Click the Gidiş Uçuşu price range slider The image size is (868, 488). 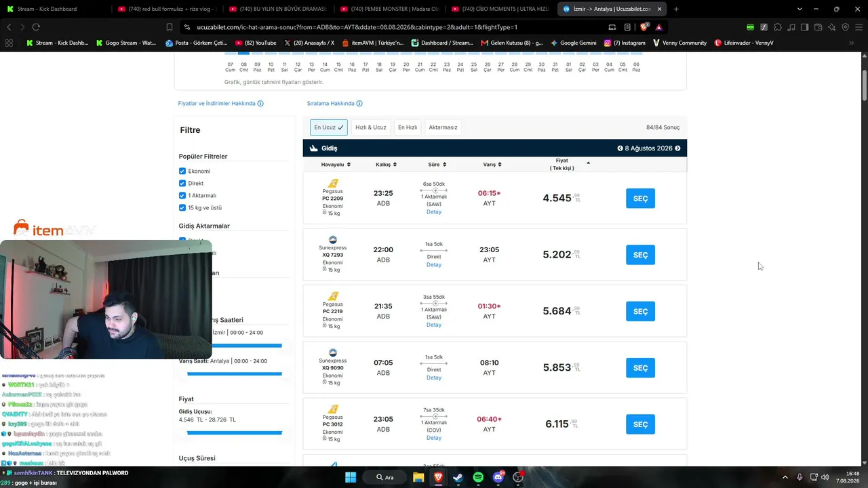point(235,432)
